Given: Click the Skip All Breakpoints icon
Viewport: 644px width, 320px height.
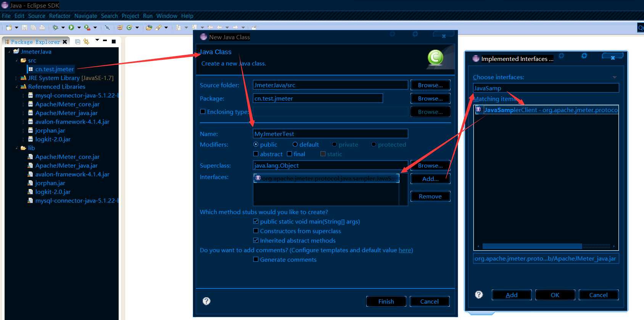Looking at the screenshot, I should (x=107, y=27).
